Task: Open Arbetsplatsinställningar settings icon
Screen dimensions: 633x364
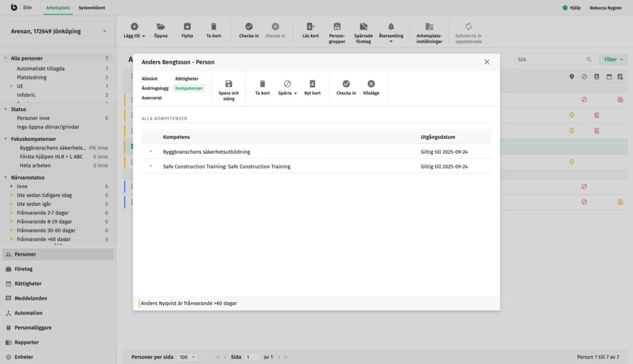Action: [429, 27]
